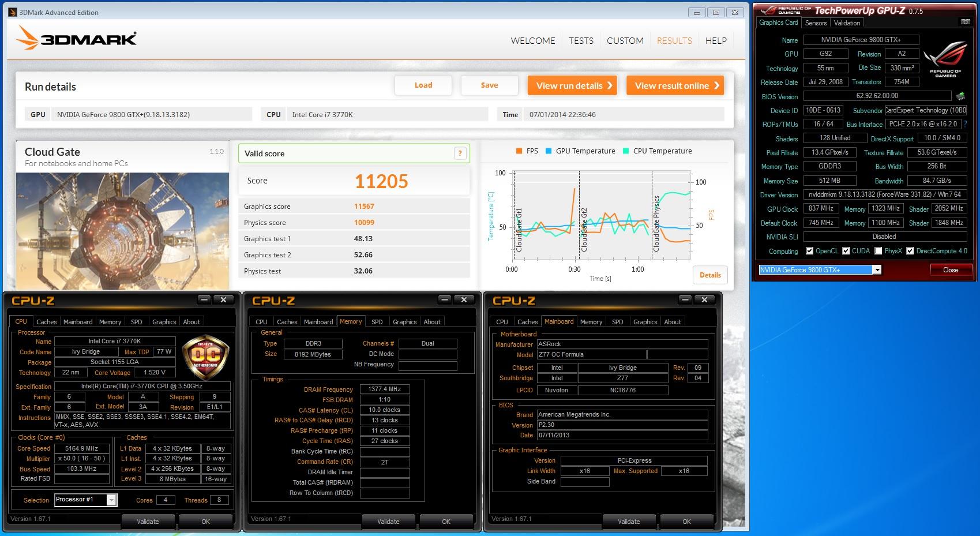
Task: Click the ROG Republic of Gamers logo
Action: click(945, 60)
